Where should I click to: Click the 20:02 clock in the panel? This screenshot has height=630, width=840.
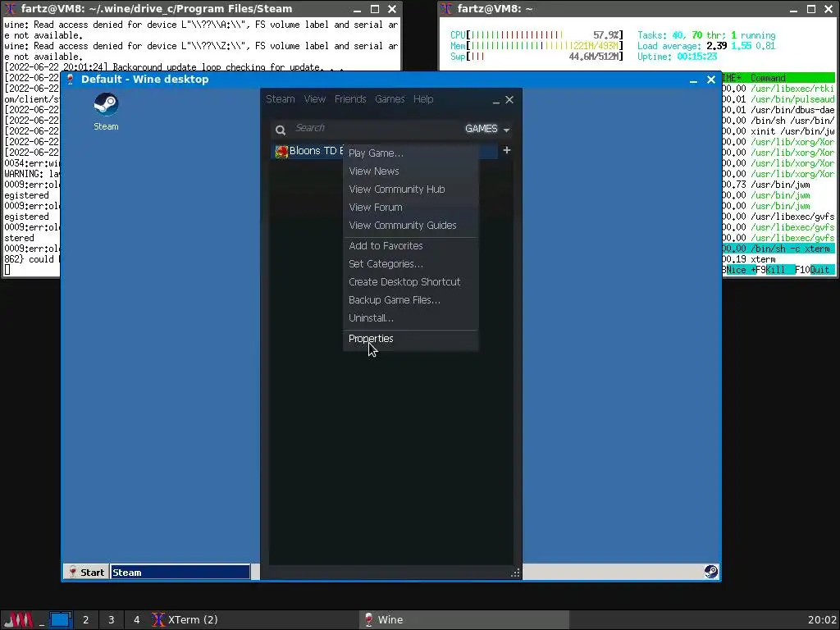click(822, 620)
